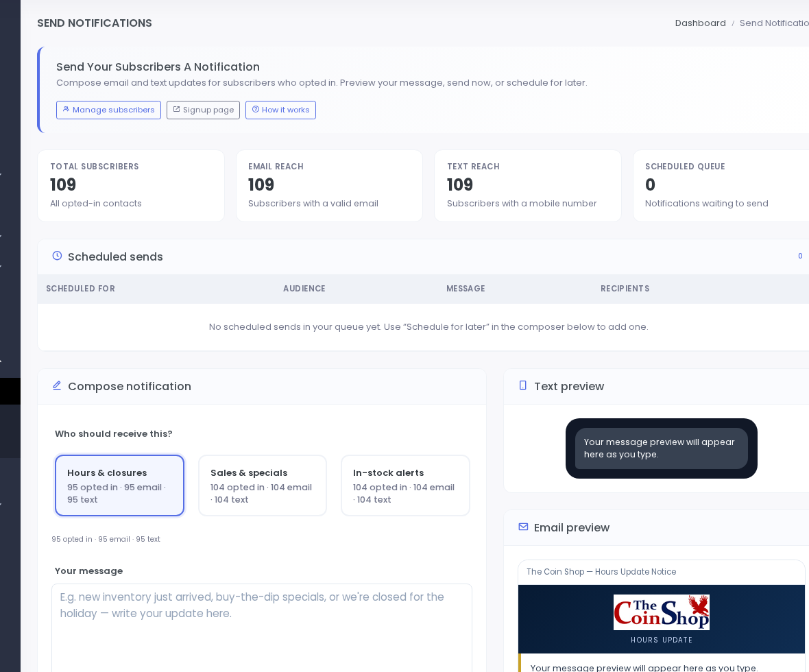
Task: Select Hours & closures audience card
Action: 120,485
